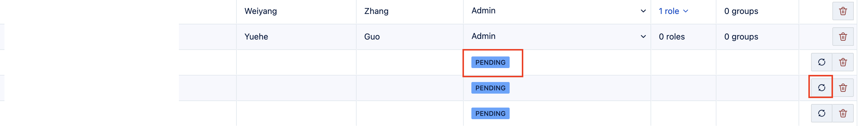Delete the Yuehe Guo user row
The image size is (868, 126).
point(843,37)
